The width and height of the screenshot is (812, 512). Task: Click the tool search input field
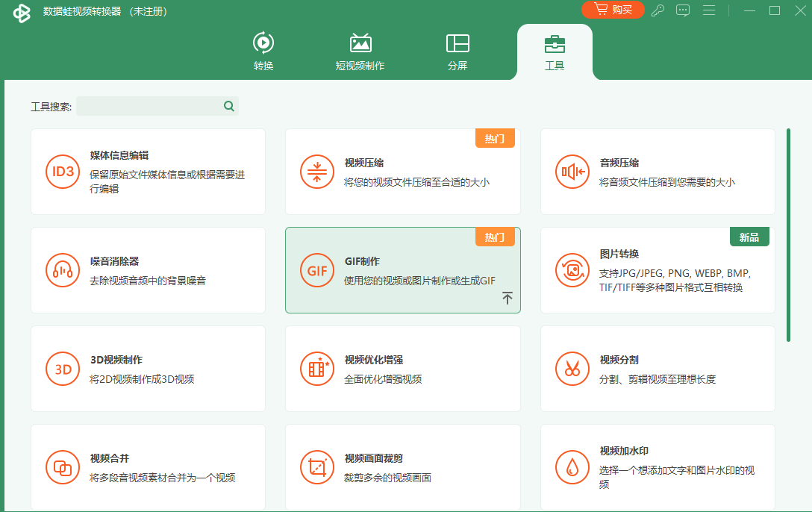tap(149, 106)
